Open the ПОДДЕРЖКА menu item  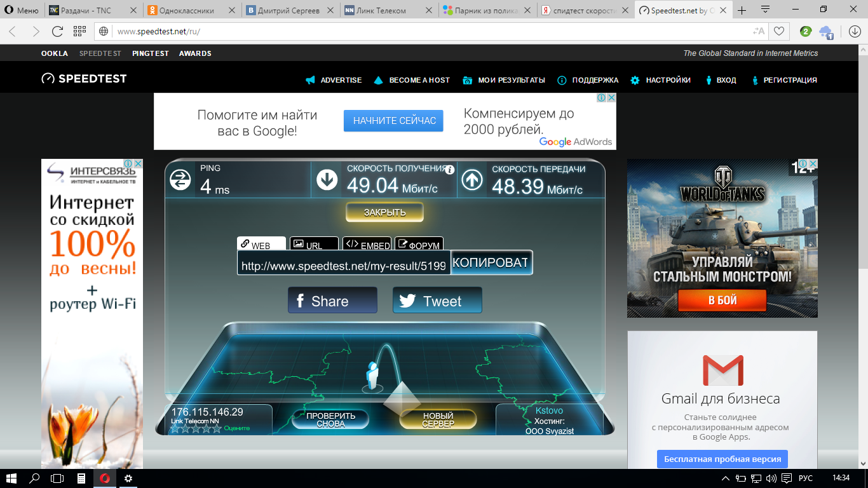588,80
